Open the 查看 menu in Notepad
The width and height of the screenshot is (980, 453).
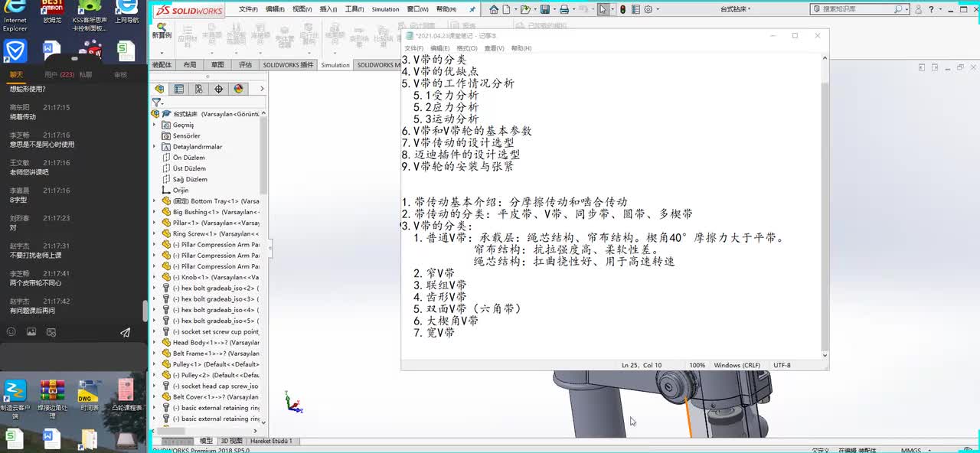(x=496, y=48)
